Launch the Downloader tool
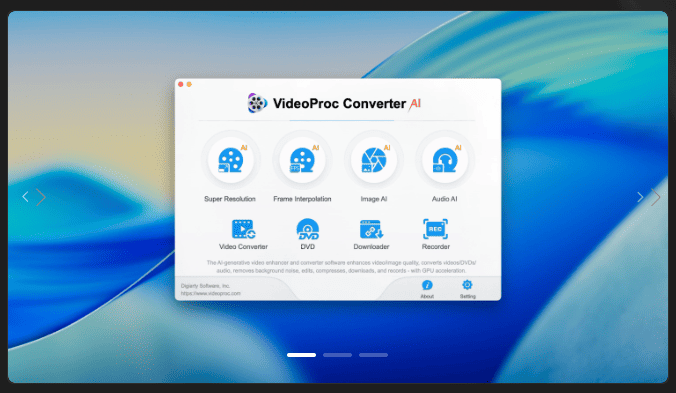This screenshot has width=676, height=393. point(371,234)
